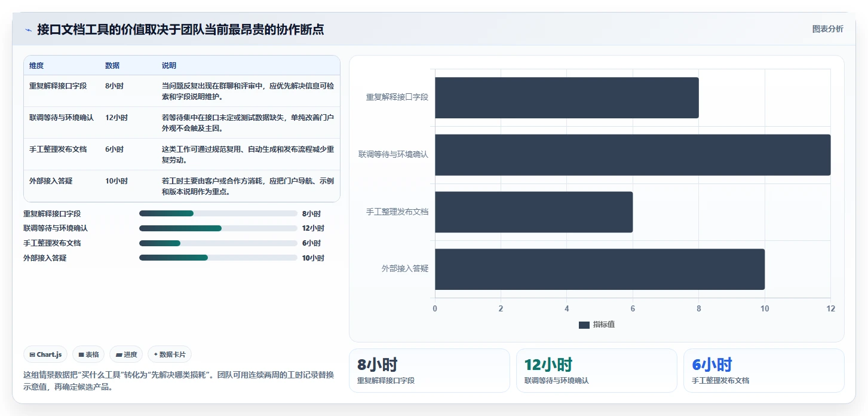Viewport: 868px width, 416px height.
Task: Select the 数据卡片 tag chip
Action: click(170, 354)
